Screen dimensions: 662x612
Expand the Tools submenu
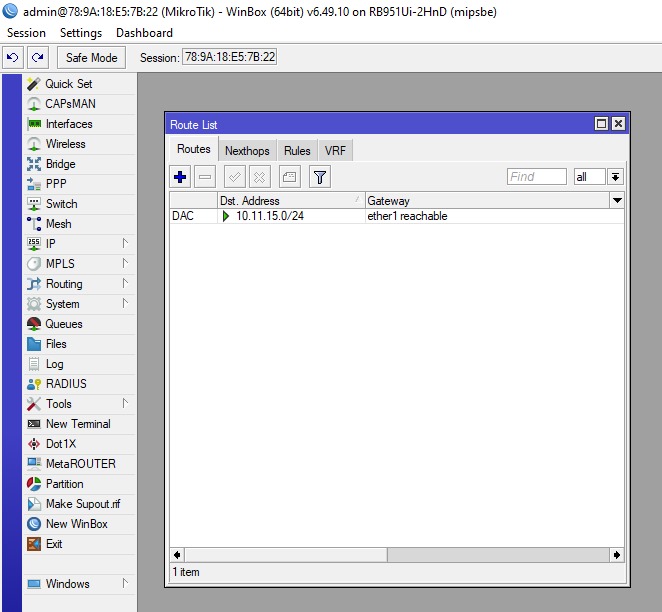pos(79,404)
